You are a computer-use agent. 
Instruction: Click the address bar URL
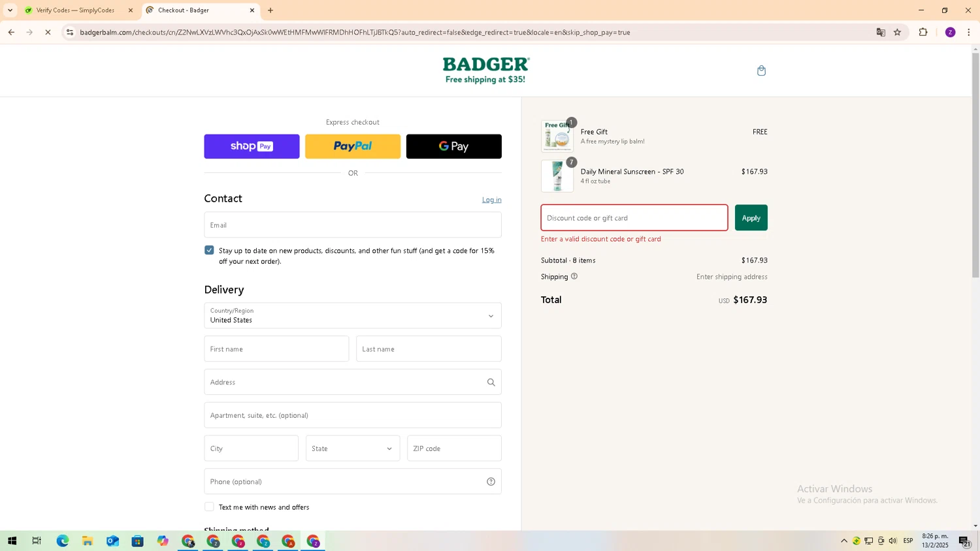pos(355,32)
